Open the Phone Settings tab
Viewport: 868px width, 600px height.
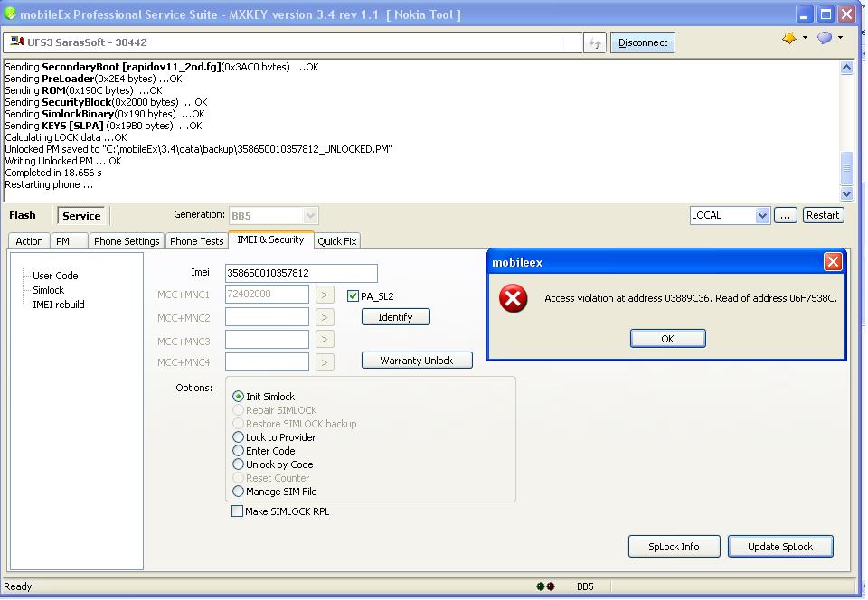click(127, 241)
